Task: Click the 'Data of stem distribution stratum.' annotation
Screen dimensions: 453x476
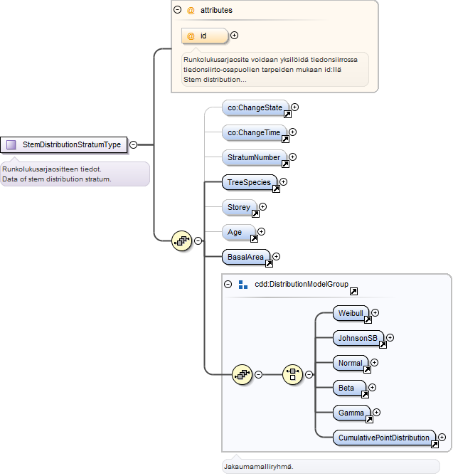Action: [57, 179]
